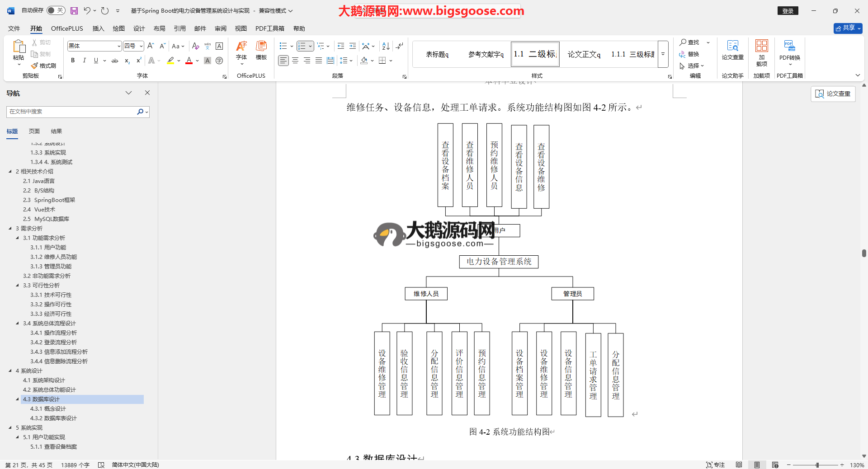Collapse the 3.3 可行性分析 heading
The width and height of the screenshot is (868, 469).
point(17,286)
